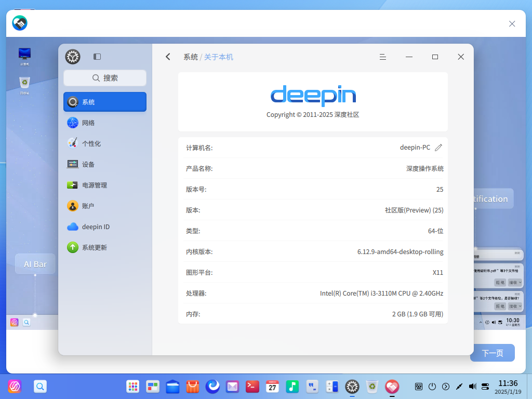Open 系统更新 from the sidebar

[x=104, y=247]
